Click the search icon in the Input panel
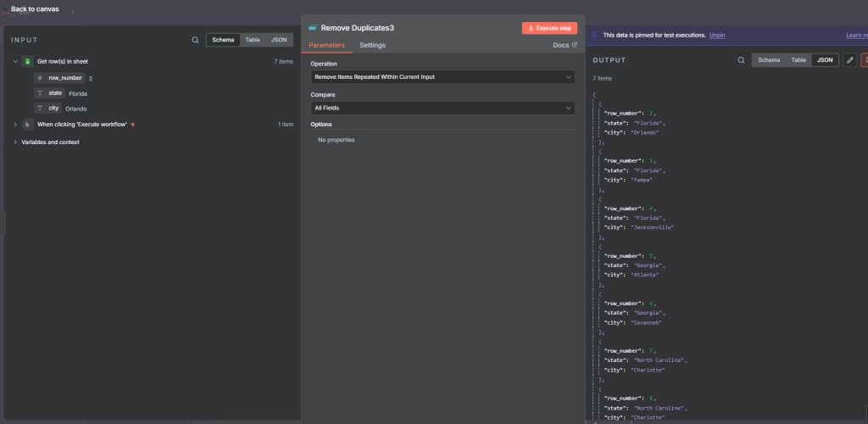The image size is (868, 424). [x=195, y=40]
